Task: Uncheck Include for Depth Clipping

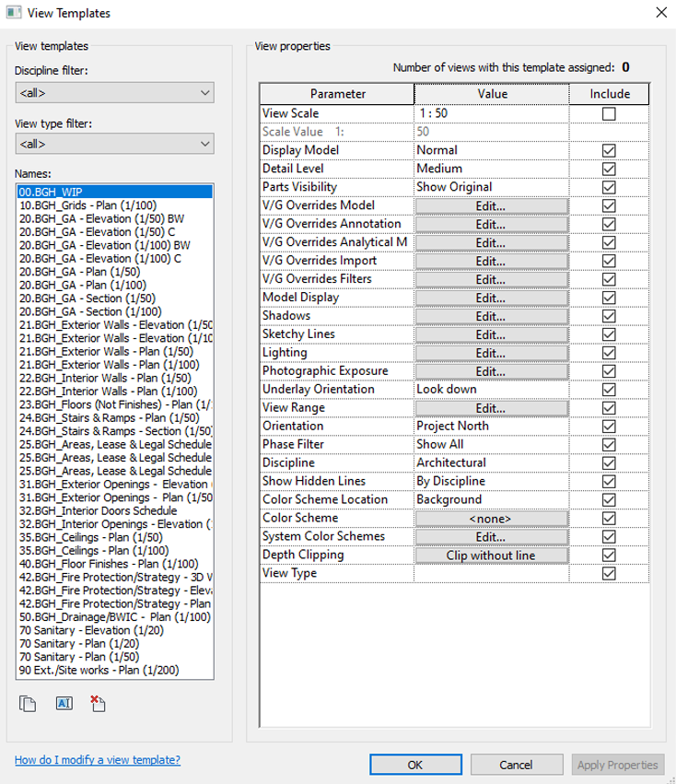Action: point(608,556)
